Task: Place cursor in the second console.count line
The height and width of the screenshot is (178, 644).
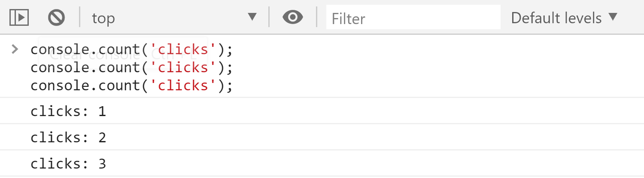Action: click(x=131, y=68)
